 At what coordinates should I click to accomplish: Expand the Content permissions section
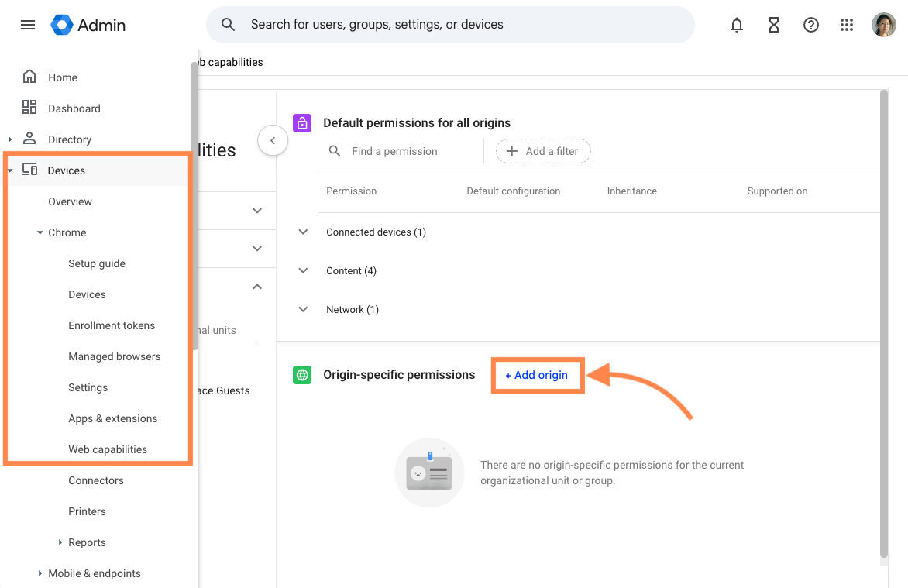click(x=302, y=270)
